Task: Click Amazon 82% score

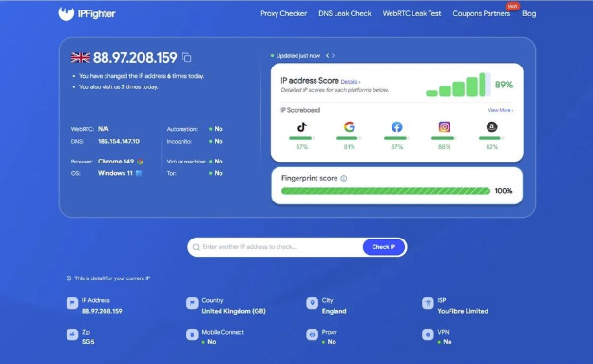Action: [x=491, y=147]
